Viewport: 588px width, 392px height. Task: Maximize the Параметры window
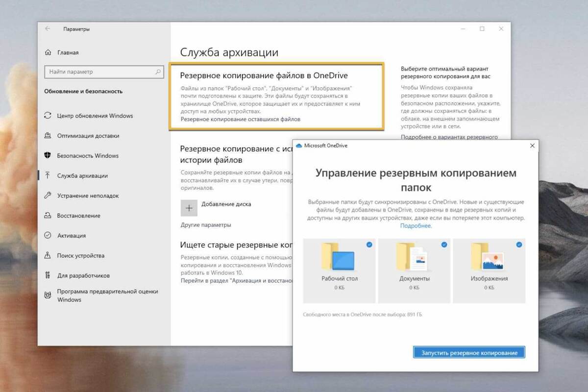pos(482,29)
